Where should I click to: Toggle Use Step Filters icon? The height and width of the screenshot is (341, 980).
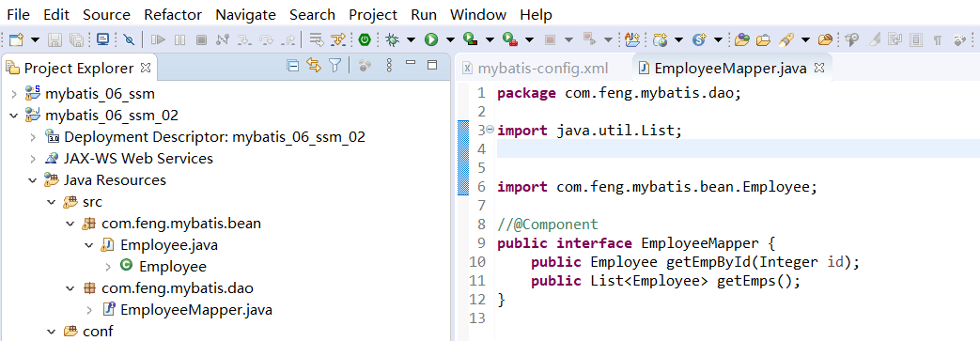(x=338, y=40)
